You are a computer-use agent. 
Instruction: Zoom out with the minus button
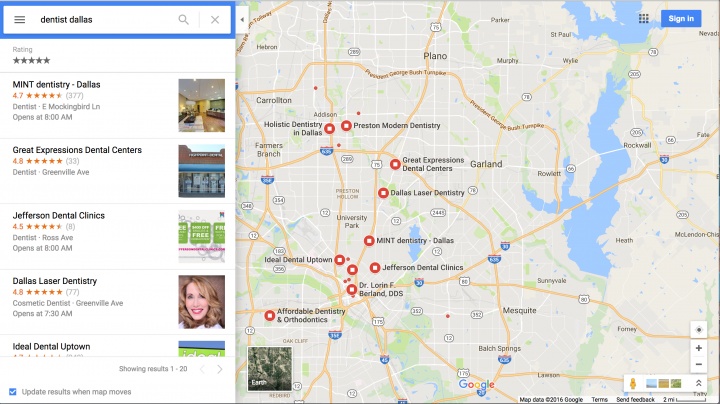click(x=698, y=365)
